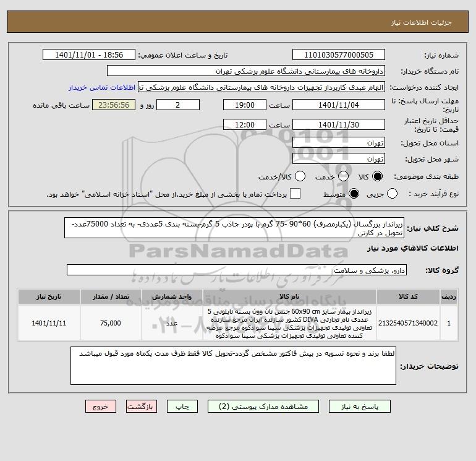Click the request creator name field

click(x=261, y=87)
